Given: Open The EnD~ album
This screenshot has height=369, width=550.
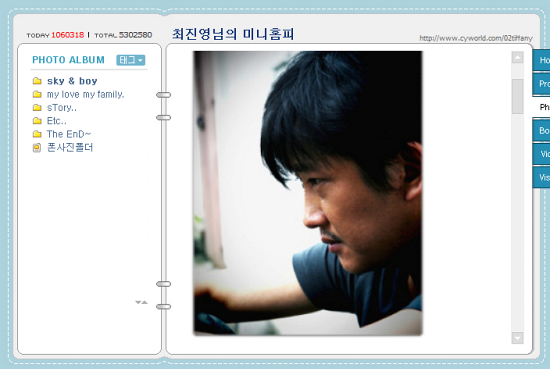Looking at the screenshot, I should (69, 134).
